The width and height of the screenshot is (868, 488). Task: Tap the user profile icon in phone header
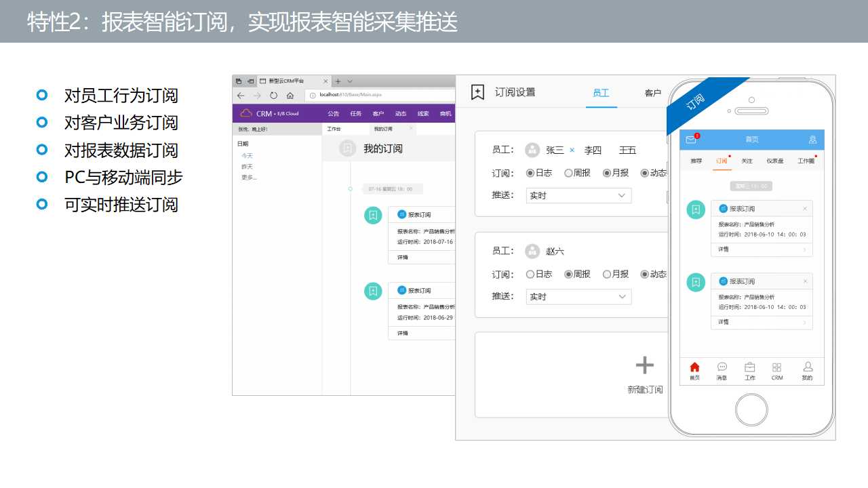(812, 140)
